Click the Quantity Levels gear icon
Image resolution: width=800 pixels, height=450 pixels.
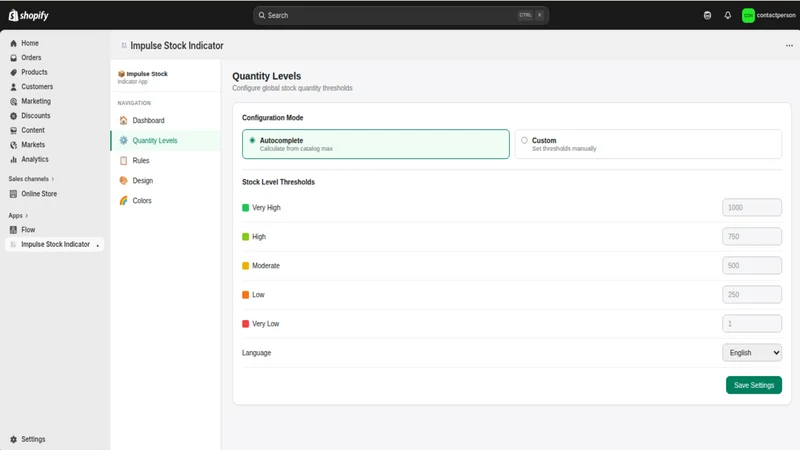tap(123, 140)
